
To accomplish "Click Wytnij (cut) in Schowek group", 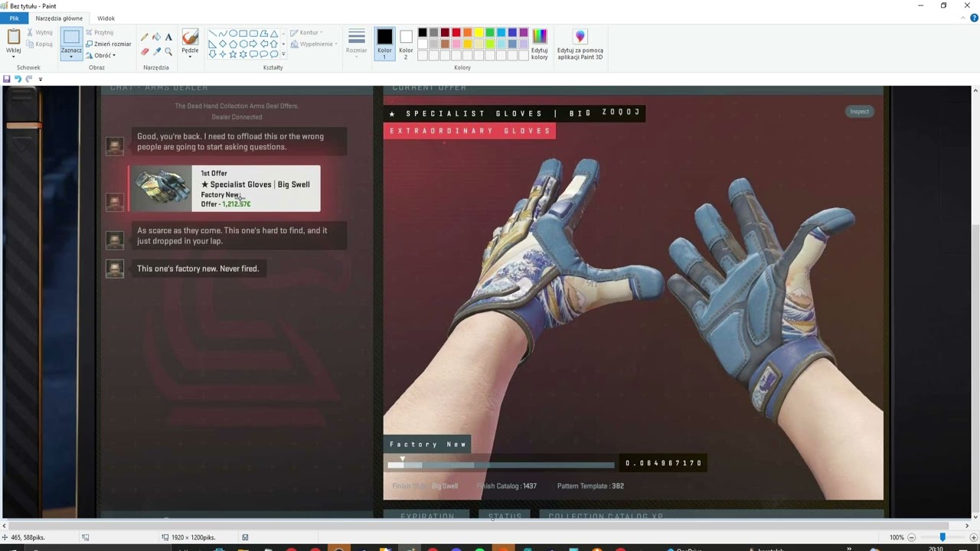I will (40, 32).
